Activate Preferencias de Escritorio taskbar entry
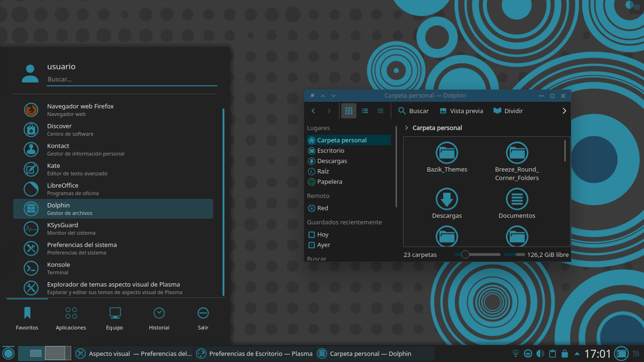The width and height of the screenshot is (644, 362). [255, 354]
